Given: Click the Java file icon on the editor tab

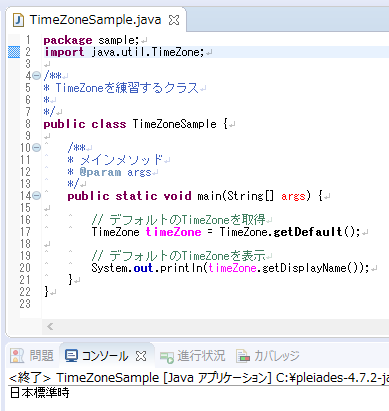Looking at the screenshot, I should click(18, 20).
